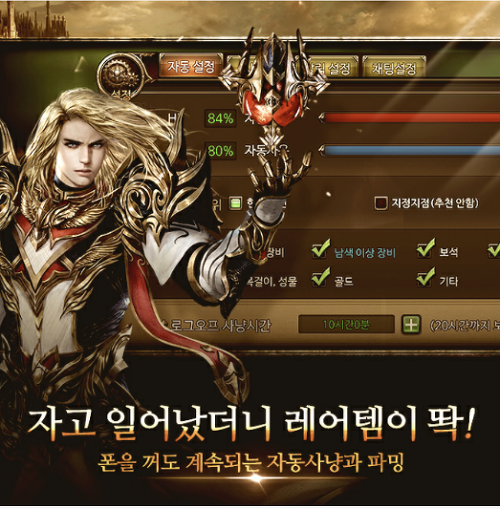Select the green radio button option
Image resolution: width=500 pixels, height=509 pixels.
(235, 203)
